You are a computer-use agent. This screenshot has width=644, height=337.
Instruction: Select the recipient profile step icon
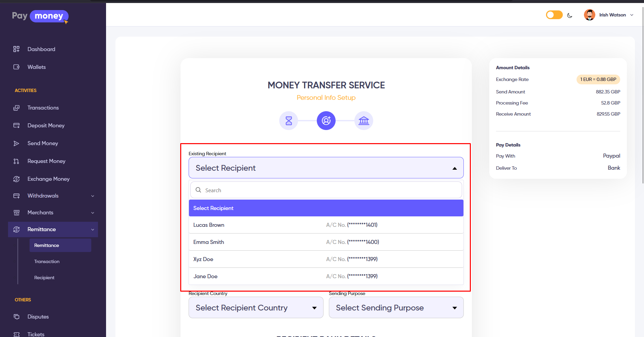[326, 121]
